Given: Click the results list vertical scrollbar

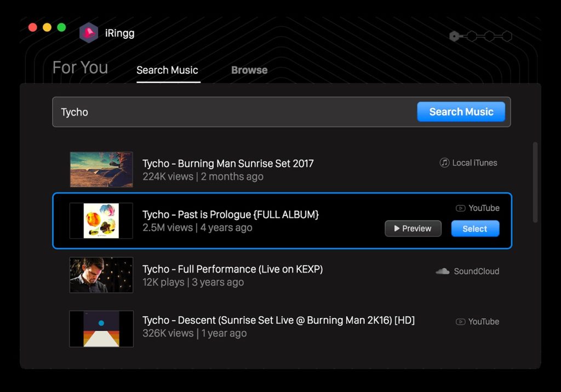Looking at the screenshot, I should point(535,182).
